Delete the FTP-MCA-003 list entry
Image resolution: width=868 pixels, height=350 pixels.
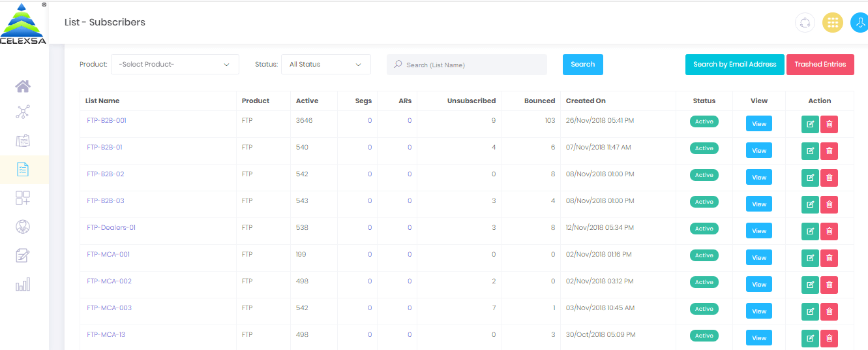point(829,311)
